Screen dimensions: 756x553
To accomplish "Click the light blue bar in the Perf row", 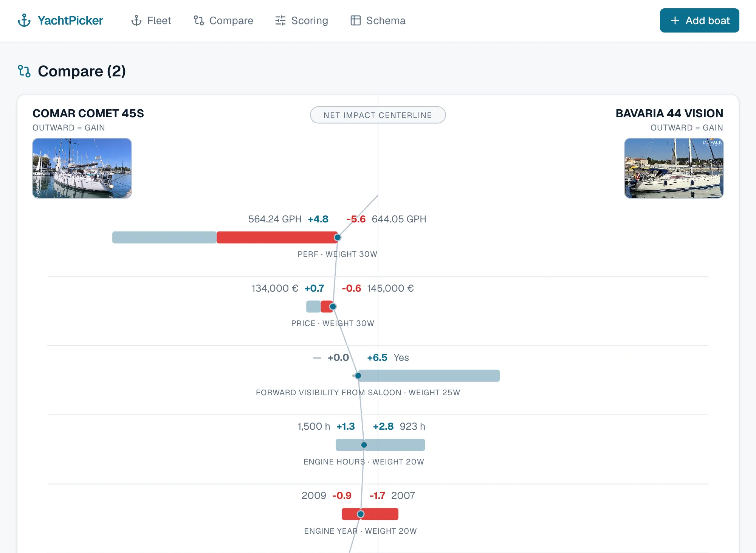I will click(x=164, y=238).
